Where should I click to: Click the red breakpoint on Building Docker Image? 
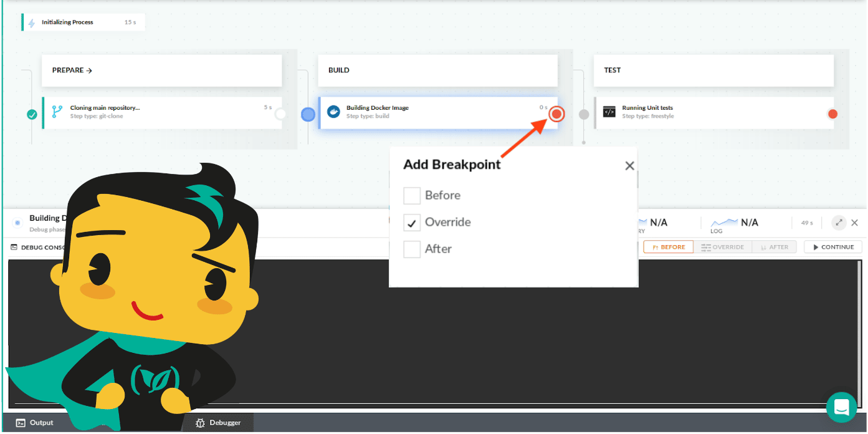tap(556, 114)
